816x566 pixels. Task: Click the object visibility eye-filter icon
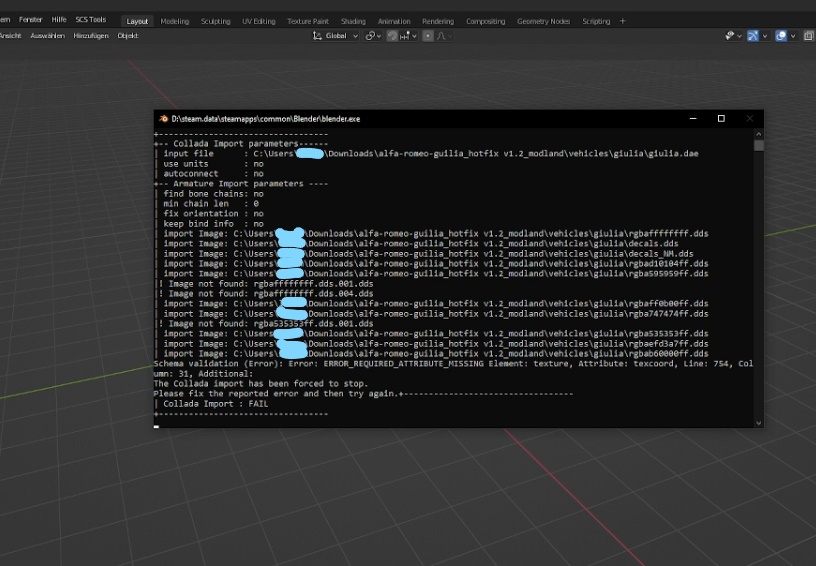[730, 36]
